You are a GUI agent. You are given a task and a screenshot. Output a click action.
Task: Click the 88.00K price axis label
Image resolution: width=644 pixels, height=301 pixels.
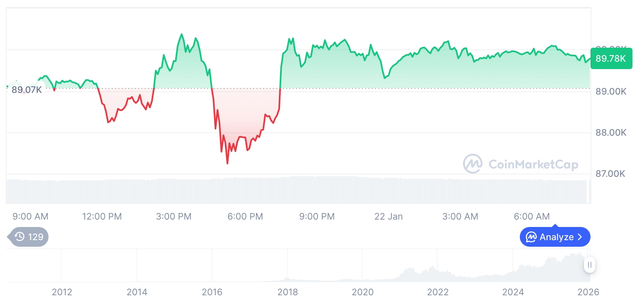coord(611,132)
